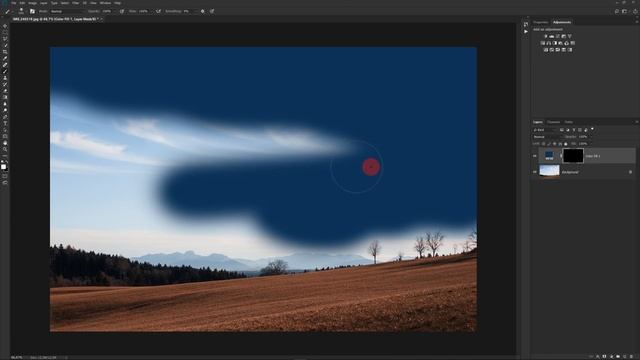This screenshot has height=360, width=640.
Task: Switch to the Properties tab
Action: 540,22
